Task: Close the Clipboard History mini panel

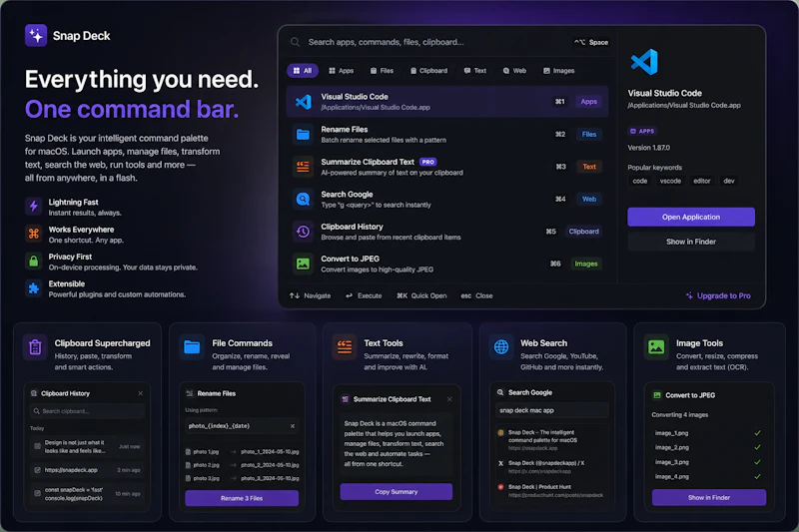Action: tap(141, 393)
